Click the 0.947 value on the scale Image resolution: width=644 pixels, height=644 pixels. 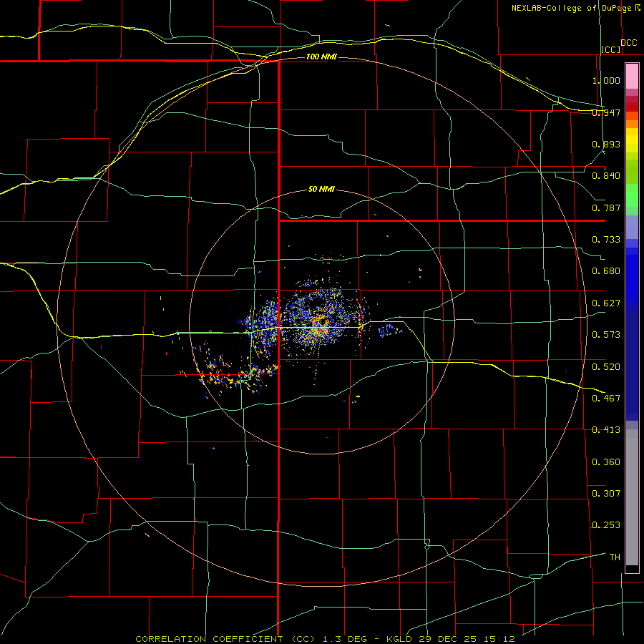pyautogui.click(x=606, y=112)
